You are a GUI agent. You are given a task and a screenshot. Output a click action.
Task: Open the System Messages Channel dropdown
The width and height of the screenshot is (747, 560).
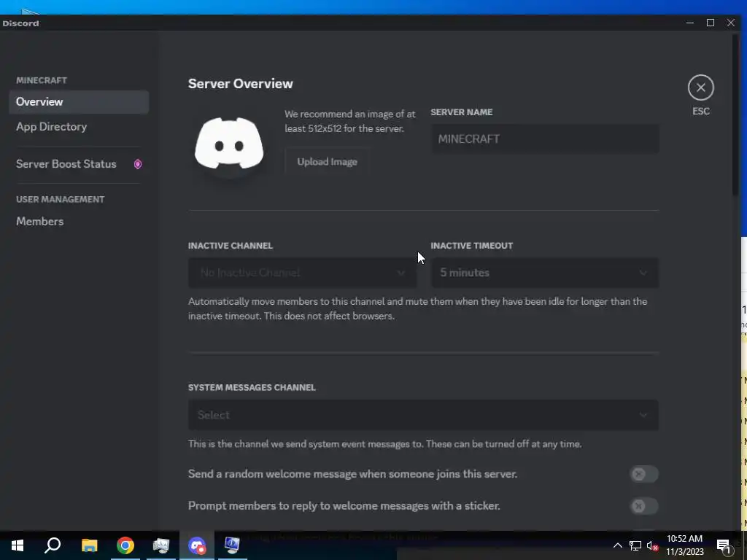coord(424,415)
